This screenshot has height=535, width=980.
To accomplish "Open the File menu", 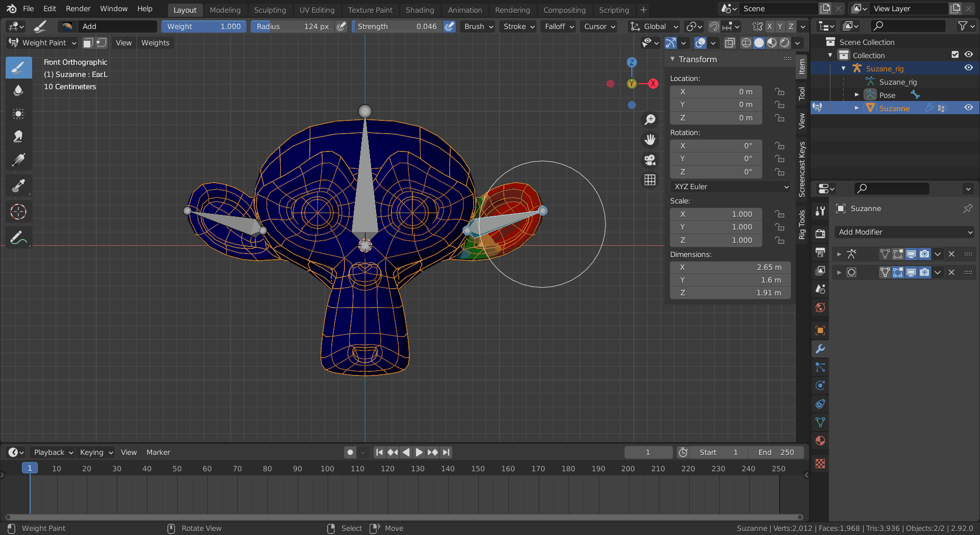I will pyautogui.click(x=29, y=9).
